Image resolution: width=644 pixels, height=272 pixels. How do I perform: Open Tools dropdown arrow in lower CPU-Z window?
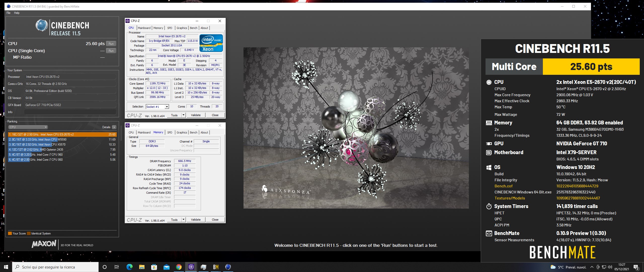click(183, 220)
